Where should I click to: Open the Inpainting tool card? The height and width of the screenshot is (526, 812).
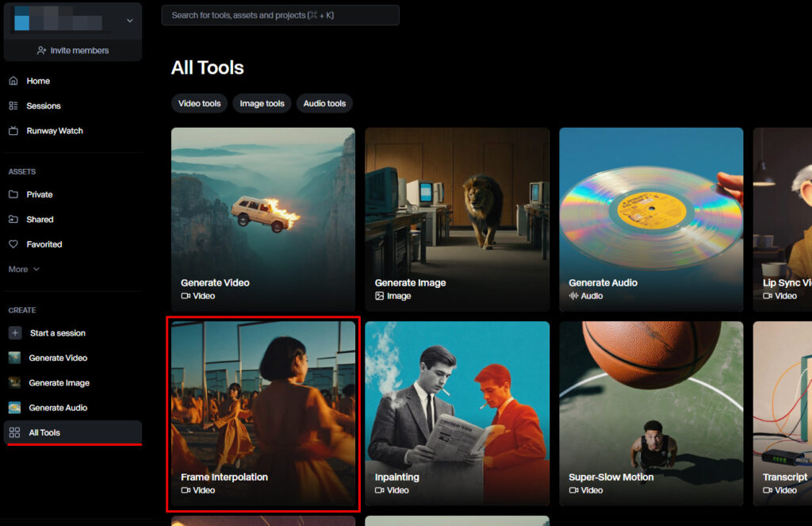(x=457, y=413)
